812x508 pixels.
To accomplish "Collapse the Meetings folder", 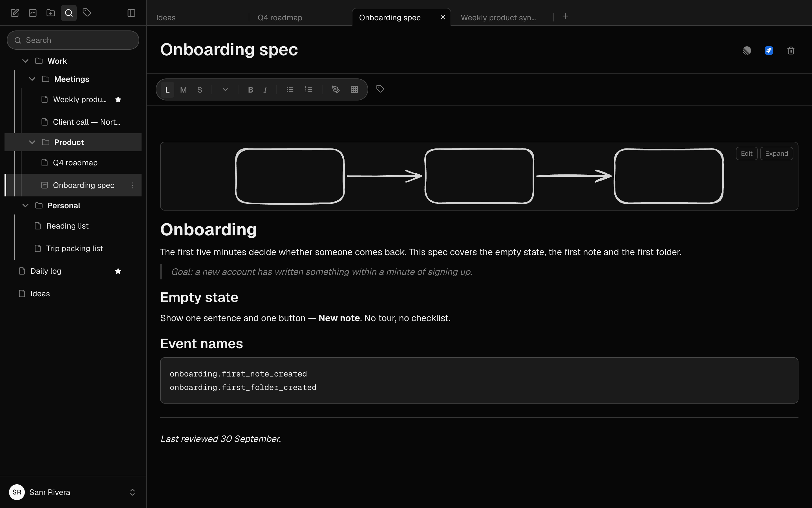I will (x=32, y=79).
